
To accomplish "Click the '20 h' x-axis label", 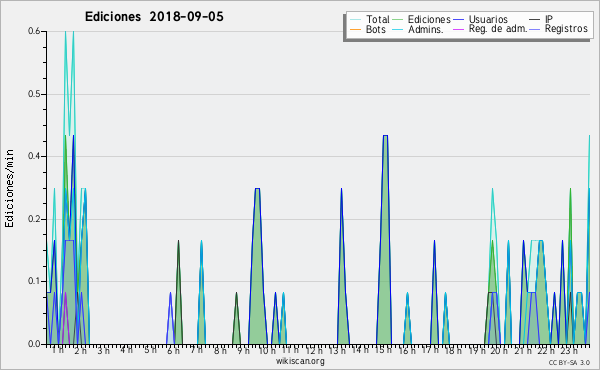I will [499, 350].
